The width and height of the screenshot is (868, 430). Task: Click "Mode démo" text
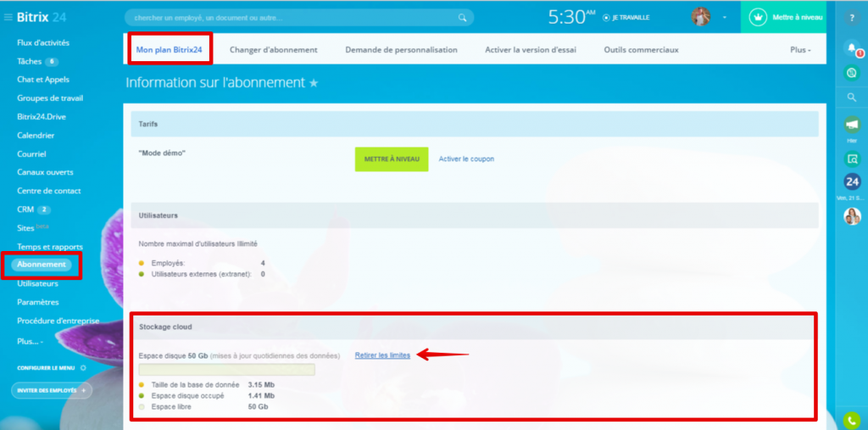point(162,153)
